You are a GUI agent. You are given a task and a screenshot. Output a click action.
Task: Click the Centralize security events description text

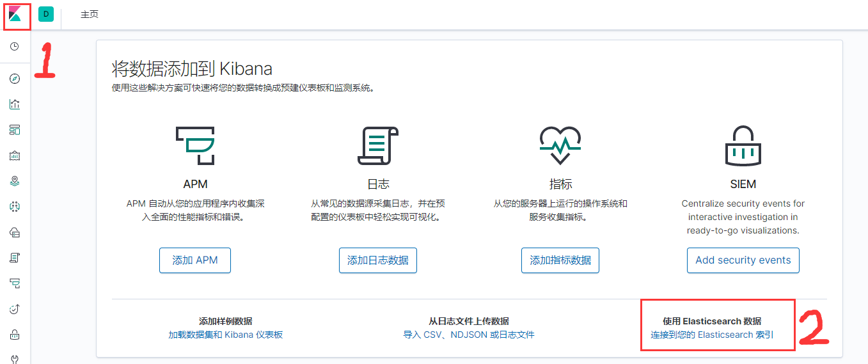click(x=743, y=217)
